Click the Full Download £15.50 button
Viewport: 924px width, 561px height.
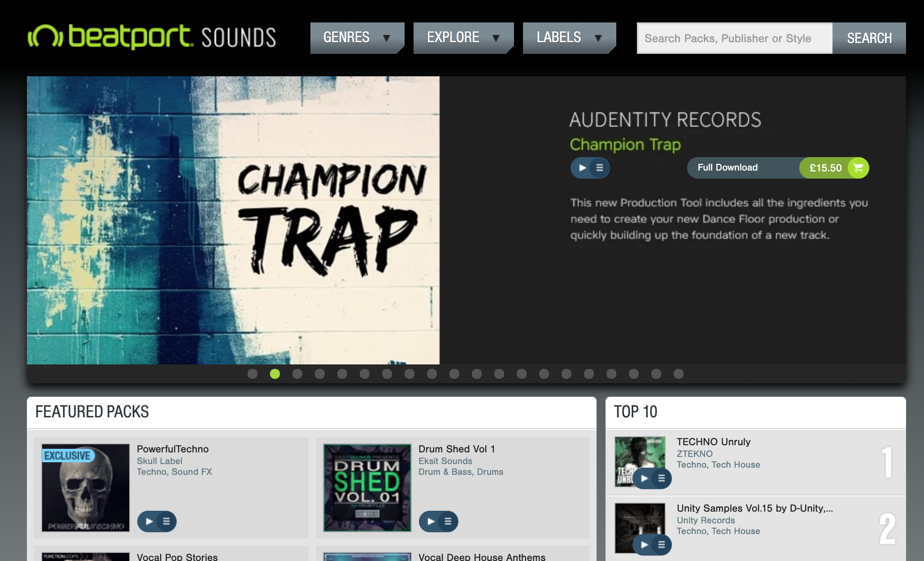coord(778,168)
